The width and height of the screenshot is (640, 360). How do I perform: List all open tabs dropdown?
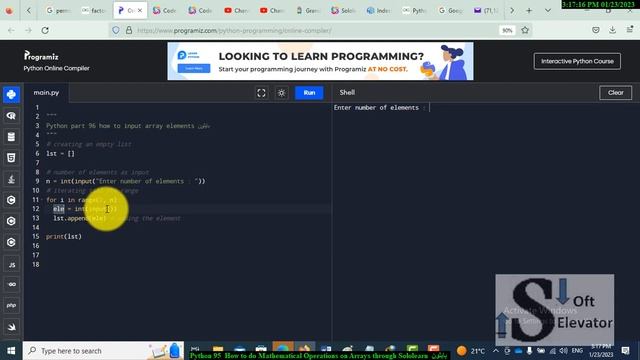548,11
